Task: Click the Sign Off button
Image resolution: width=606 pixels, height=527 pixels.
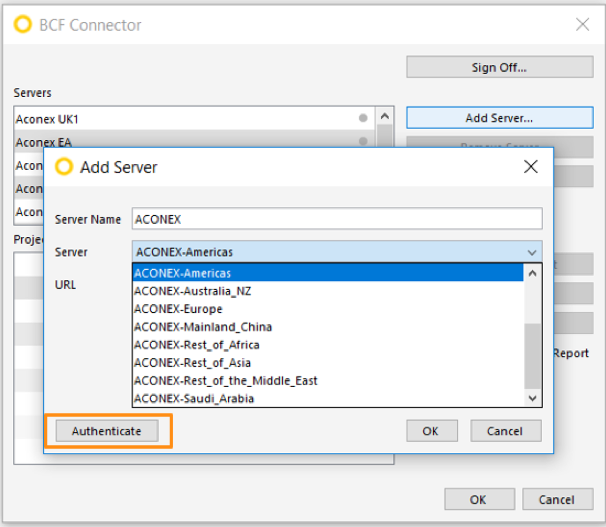Action: pyautogui.click(x=499, y=68)
